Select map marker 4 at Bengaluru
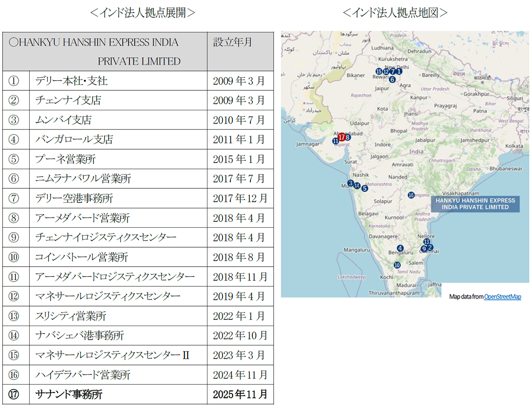532x408 pixels. point(400,249)
